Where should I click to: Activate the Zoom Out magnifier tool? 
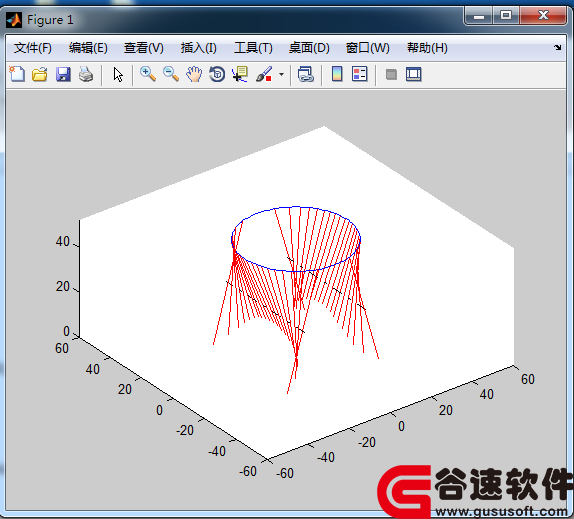point(171,74)
